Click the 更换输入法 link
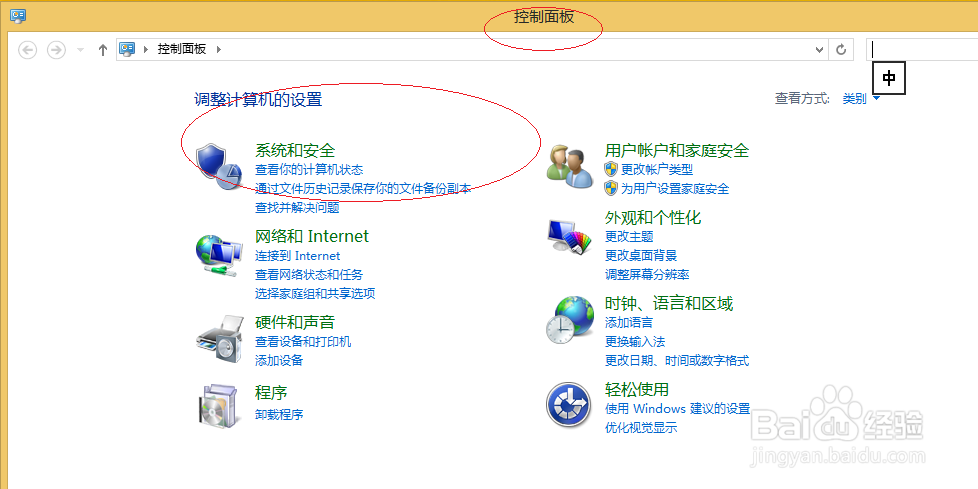Image resolution: width=978 pixels, height=489 pixels. click(635, 342)
